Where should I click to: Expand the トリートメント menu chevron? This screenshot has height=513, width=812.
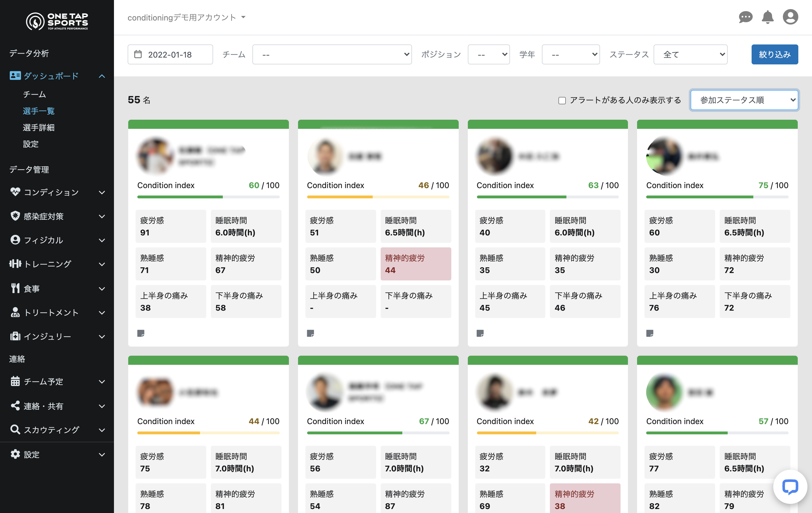pos(102,313)
